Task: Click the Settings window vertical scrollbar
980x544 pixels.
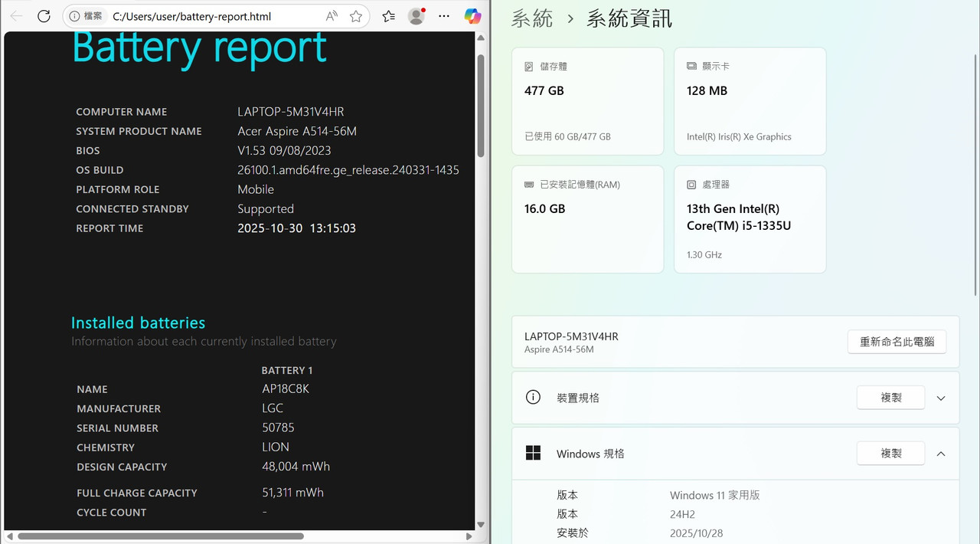Action: pos(975,176)
